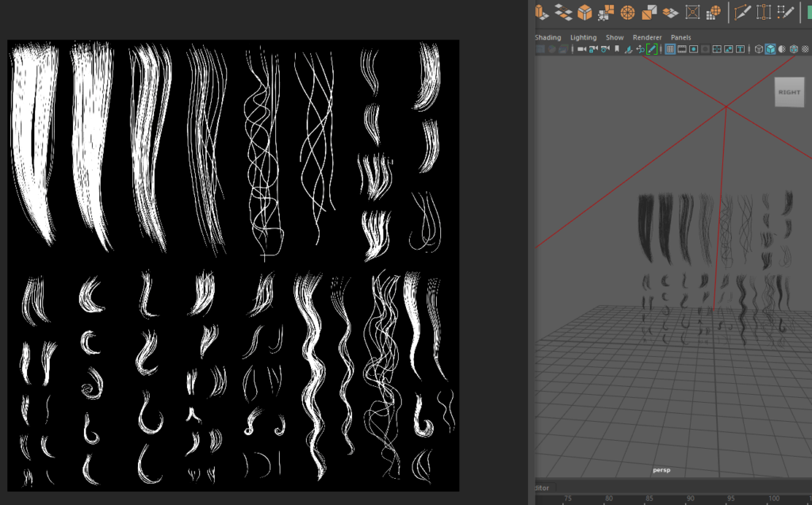Click the 2D pan/zoom icon
812x505 pixels.
coord(641,49)
